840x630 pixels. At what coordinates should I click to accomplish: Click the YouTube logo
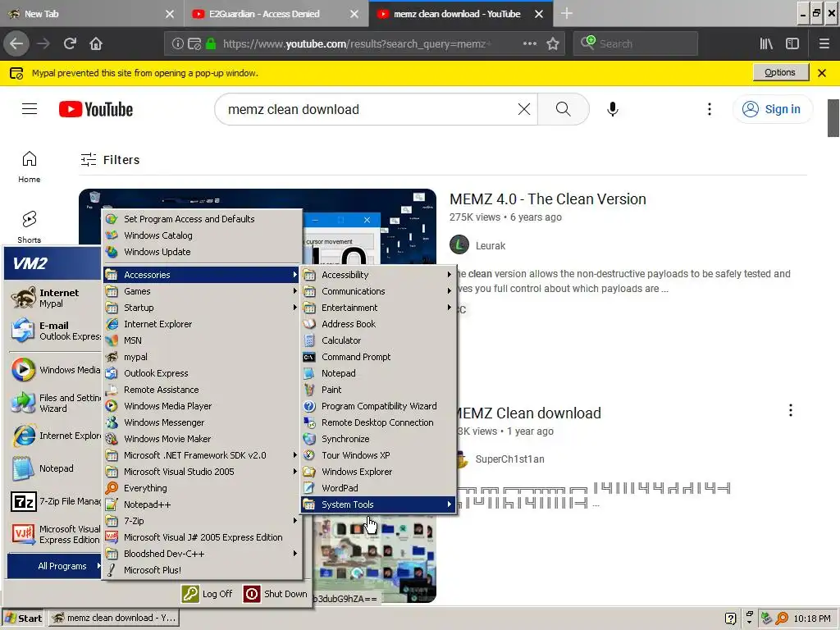pyautogui.click(x=96, y=109)
